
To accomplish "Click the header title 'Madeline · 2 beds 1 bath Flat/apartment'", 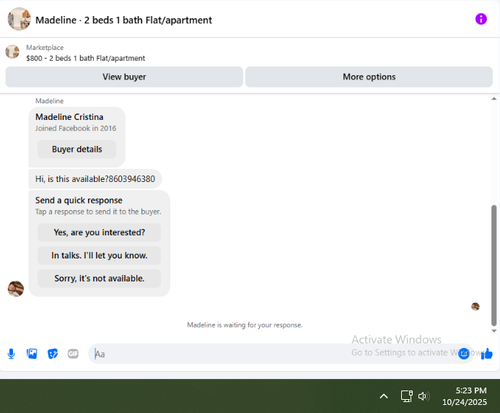I will [x=124, y=20].
